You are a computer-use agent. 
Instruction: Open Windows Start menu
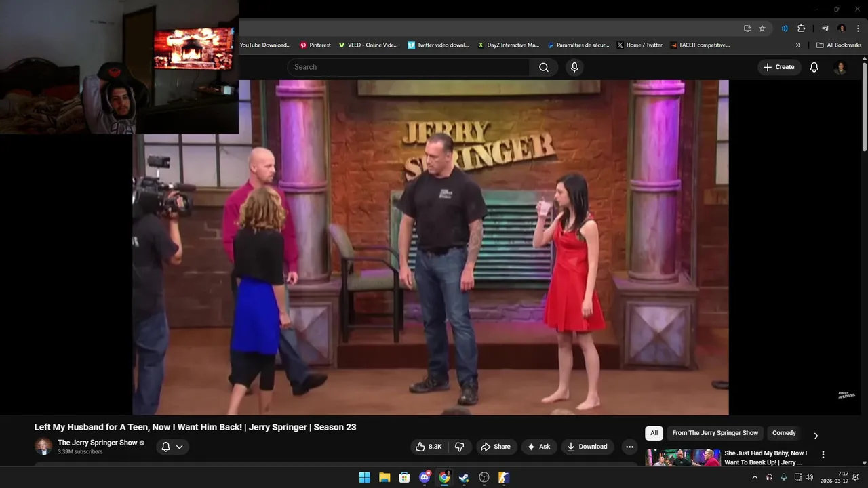click(364, 477)
